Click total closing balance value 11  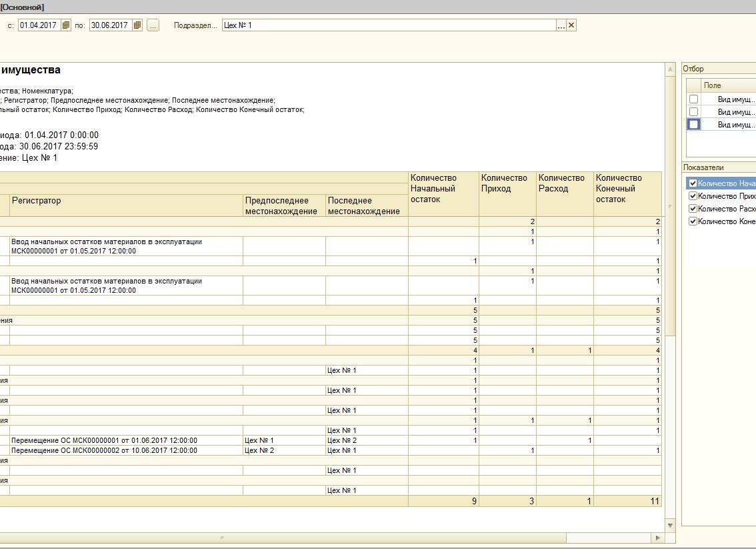click(654, 501)
